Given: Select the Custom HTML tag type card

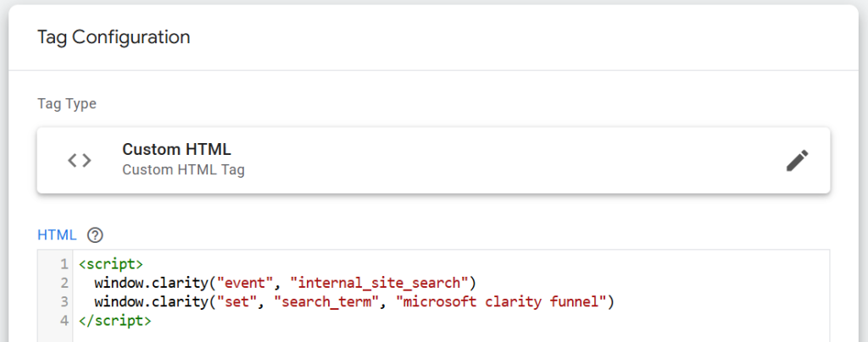Looking at the screenshot, I should (x=433, y=160).
